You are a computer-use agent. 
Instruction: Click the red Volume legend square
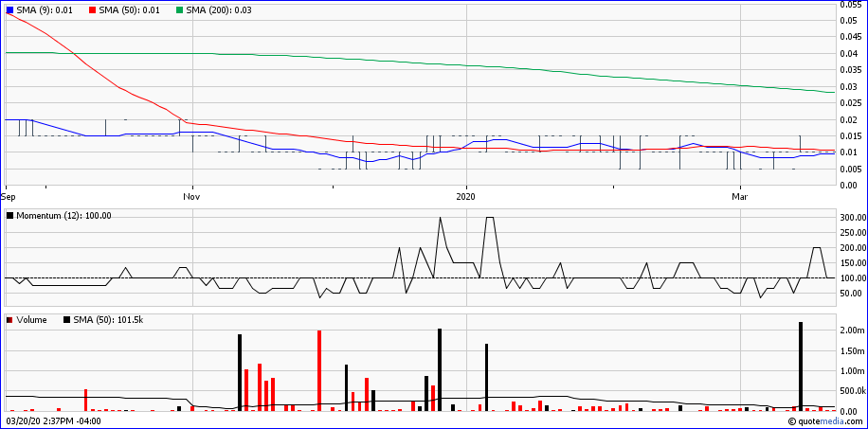click(x=10, y=320)
